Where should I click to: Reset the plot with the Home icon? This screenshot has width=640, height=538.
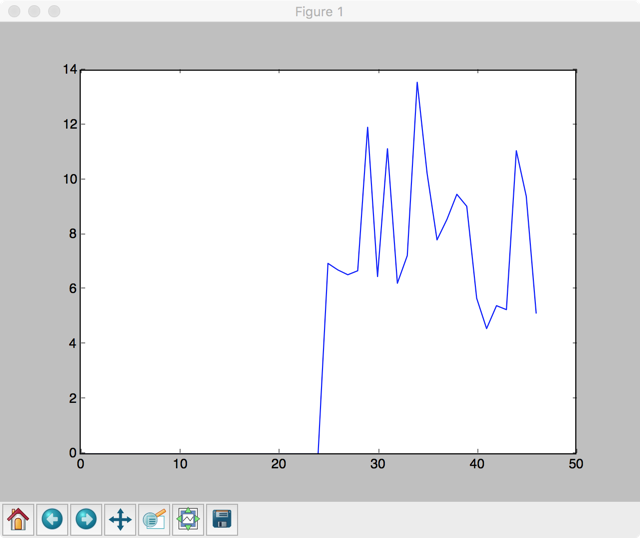18,519
